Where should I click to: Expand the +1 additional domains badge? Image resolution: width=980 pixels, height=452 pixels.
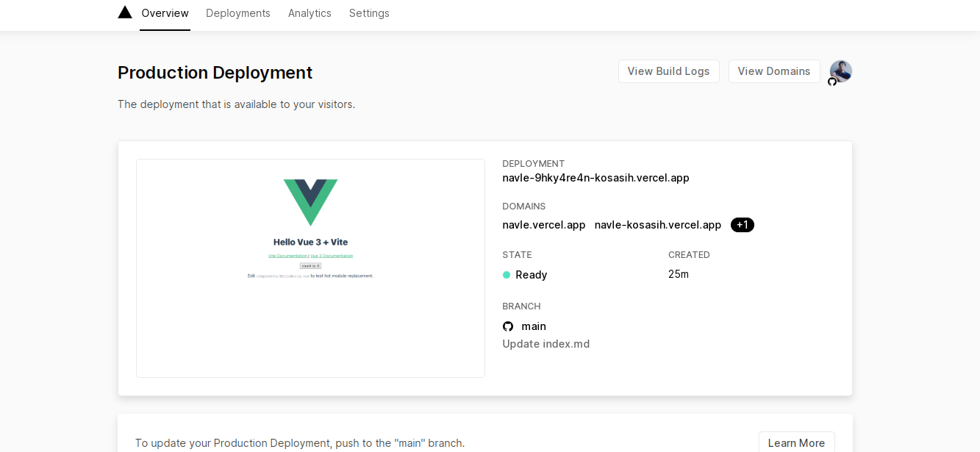[743, 225]
